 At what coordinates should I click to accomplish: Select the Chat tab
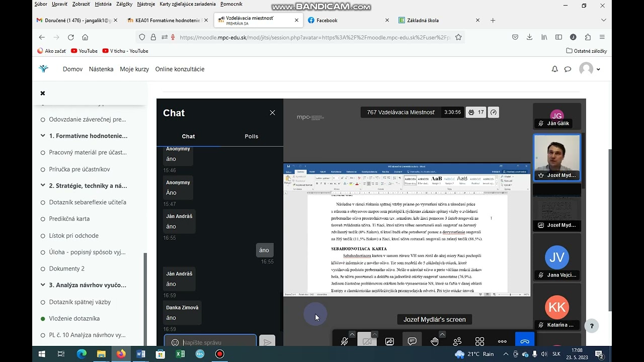188,136
